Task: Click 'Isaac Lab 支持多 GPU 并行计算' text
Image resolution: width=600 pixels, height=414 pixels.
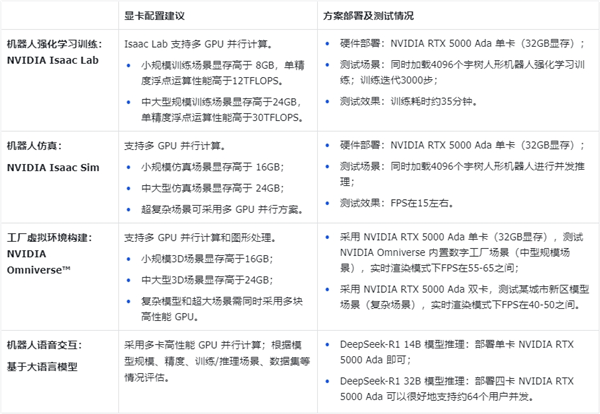Action: point(198,44)
